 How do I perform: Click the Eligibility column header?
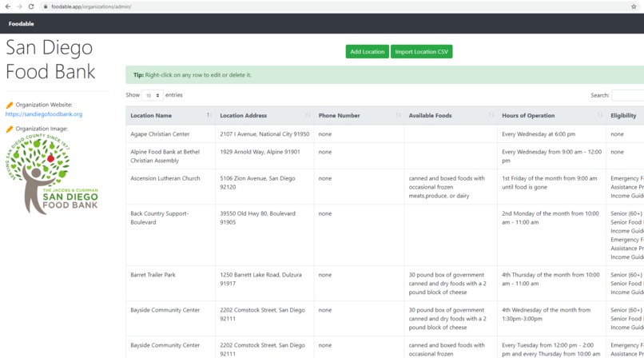(623, 115)
